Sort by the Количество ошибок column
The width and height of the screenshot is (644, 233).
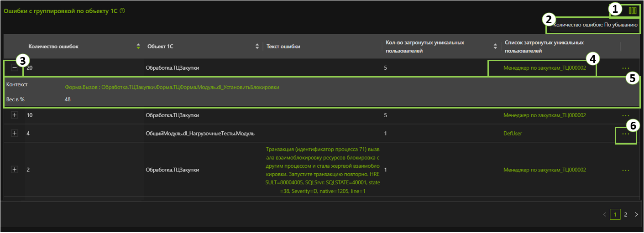tap(138, 47)
